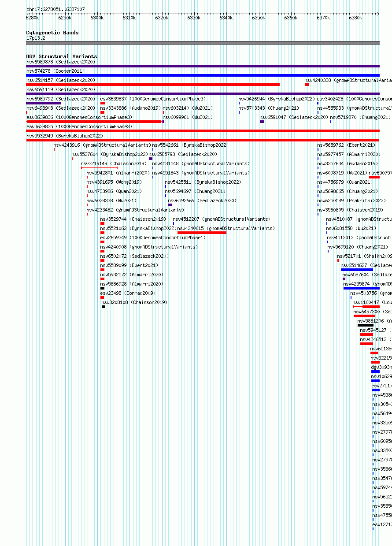Open variant nsv5719870 (Chuang2021)
This screenshot has width=392, height=546.
360,117
